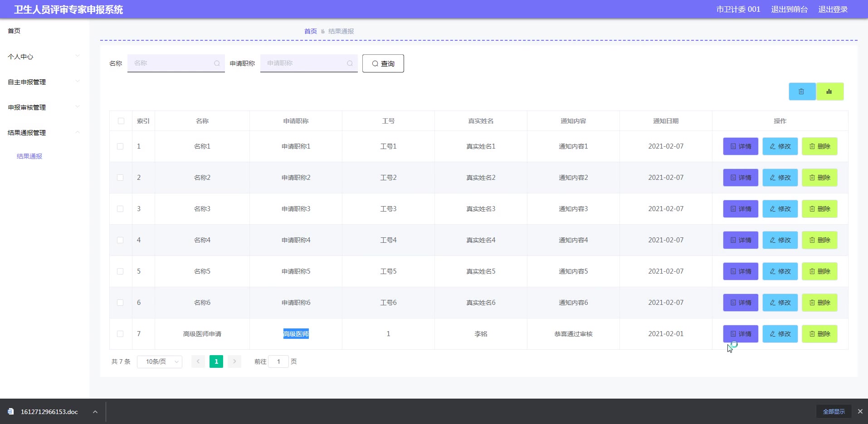
Task: Click 删除 for row 名称1
Action: [x=819, y=146]
